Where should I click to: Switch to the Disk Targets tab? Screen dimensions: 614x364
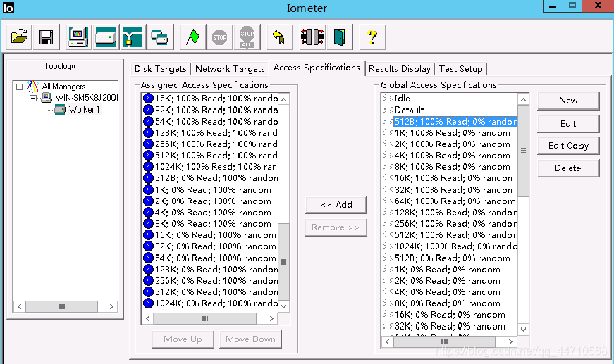tap(160, 69)
